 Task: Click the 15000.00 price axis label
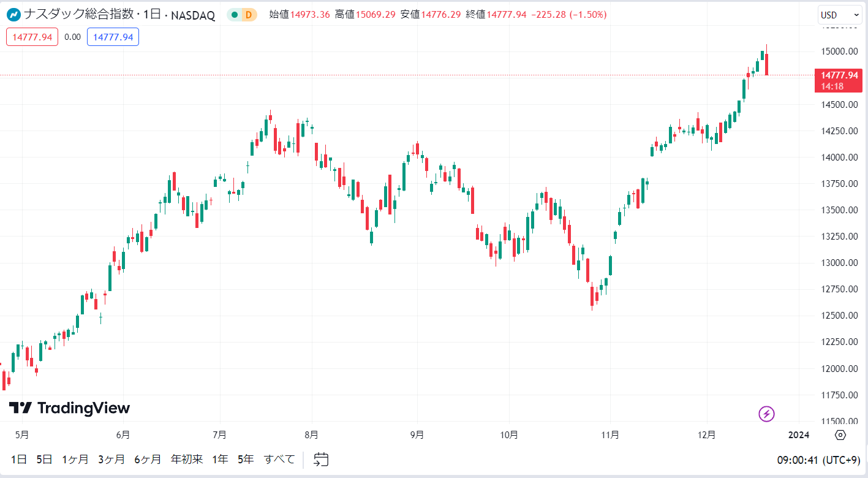click(839, 51)
